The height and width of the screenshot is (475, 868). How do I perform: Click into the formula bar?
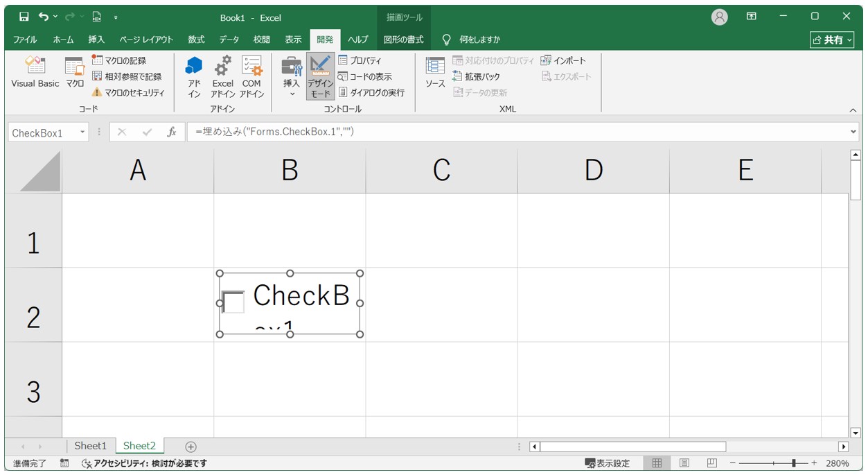point(517,132)
